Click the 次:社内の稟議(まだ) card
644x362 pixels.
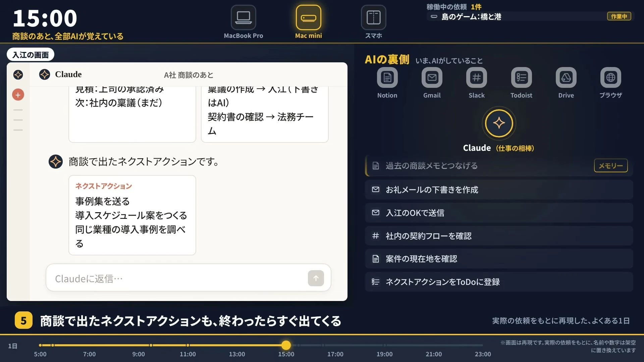(132, 114)
